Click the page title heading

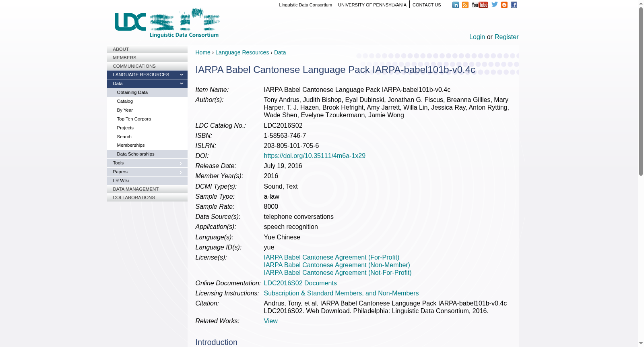pos(335,69)
